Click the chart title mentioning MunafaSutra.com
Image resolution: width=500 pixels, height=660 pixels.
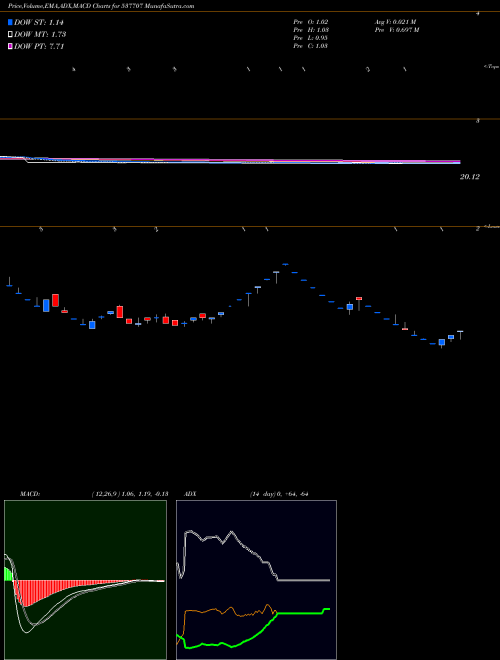101,7
